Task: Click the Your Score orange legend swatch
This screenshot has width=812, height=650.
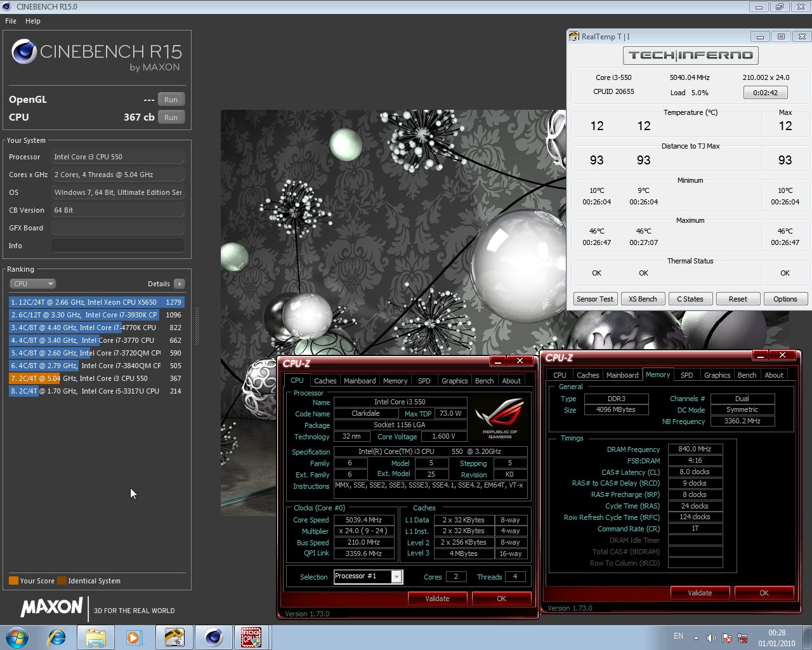Action: (13, 581)
